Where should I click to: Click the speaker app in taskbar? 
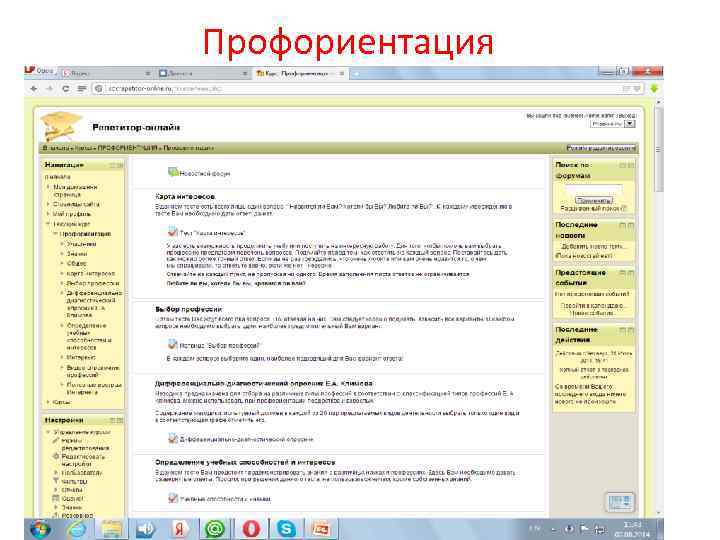point(145,529)
